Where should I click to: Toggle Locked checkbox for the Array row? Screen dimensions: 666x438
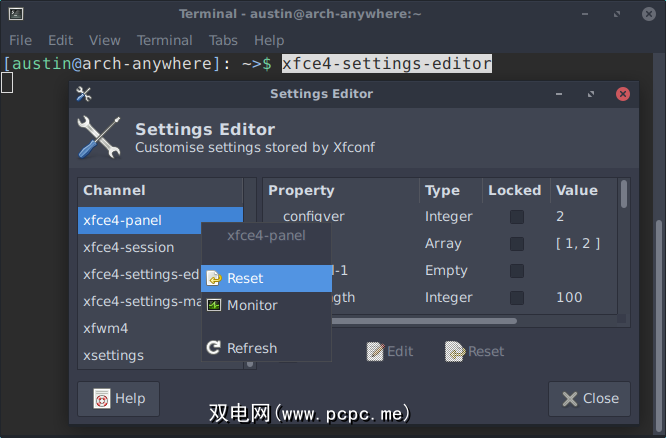coord(517,243)
